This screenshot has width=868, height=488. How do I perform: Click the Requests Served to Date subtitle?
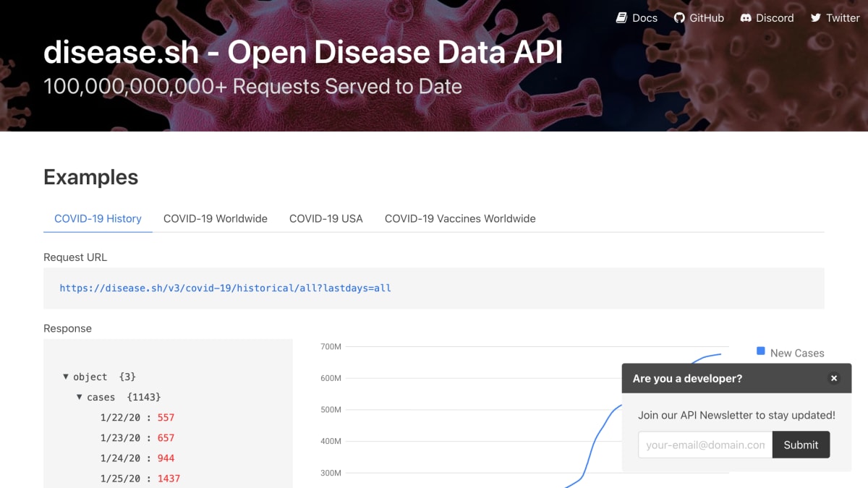click(x=252, y=87)
